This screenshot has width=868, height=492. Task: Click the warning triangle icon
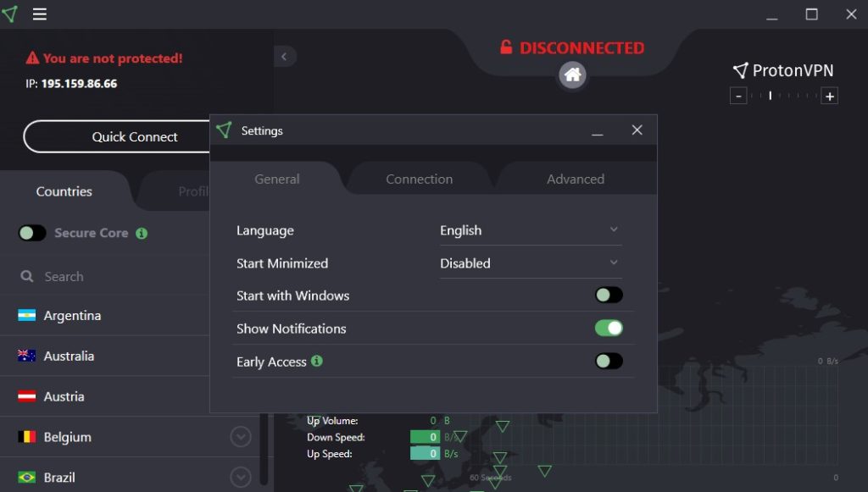(32, 58)
